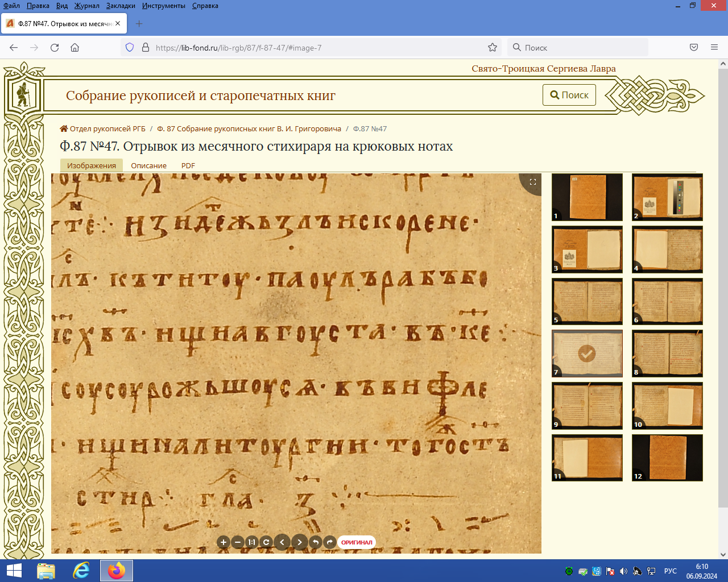Click Firefox taskbar icon
The image size is (728, 582).
[x=117, y=571]
